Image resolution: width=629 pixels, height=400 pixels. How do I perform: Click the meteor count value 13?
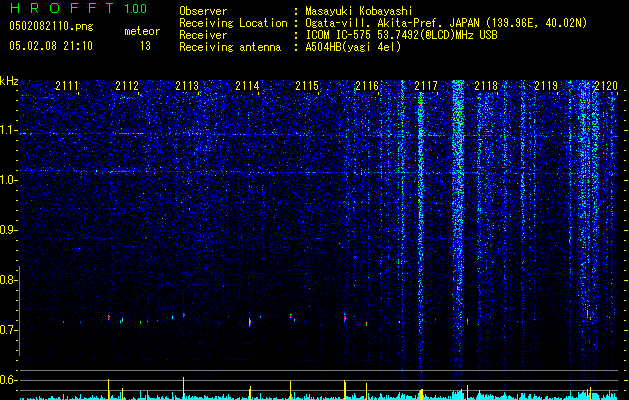(x=145, y=46)
